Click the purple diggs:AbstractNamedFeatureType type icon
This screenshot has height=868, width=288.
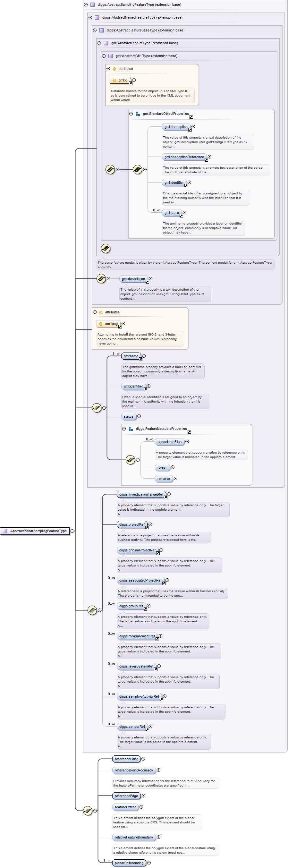(x=97, y=18)
